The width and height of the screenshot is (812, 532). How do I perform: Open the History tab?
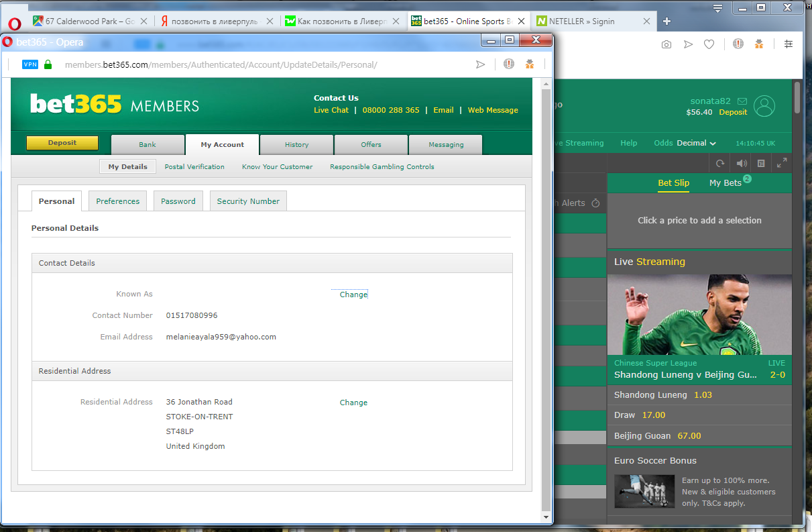(296, 145)
